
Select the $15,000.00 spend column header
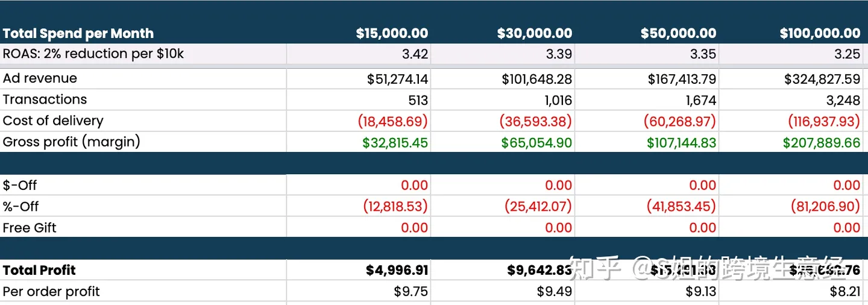point(392,34)
